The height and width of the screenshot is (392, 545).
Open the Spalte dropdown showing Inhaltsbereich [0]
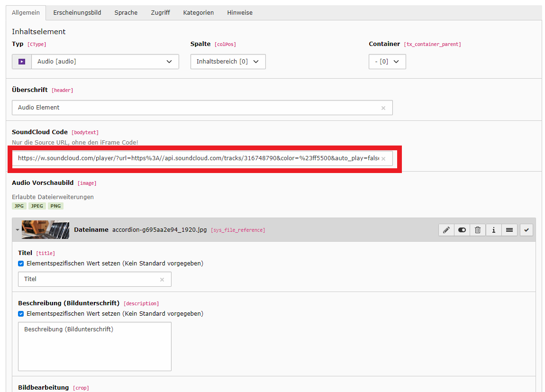pos(228,62)
